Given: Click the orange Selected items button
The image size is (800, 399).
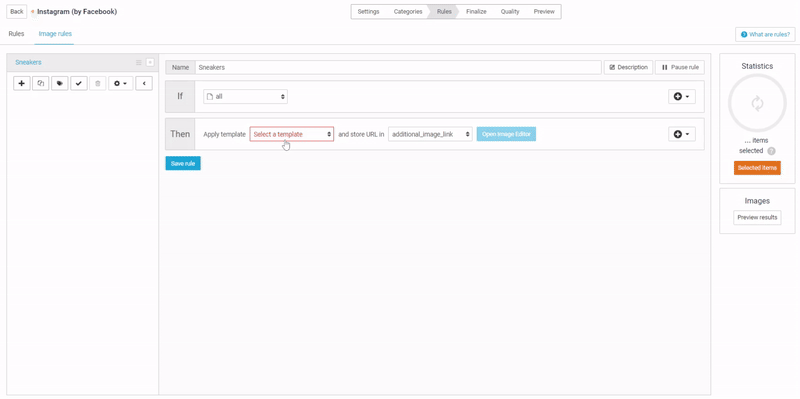Looking at the screenshot, I should pyautogui.click(x=757, y=168).
